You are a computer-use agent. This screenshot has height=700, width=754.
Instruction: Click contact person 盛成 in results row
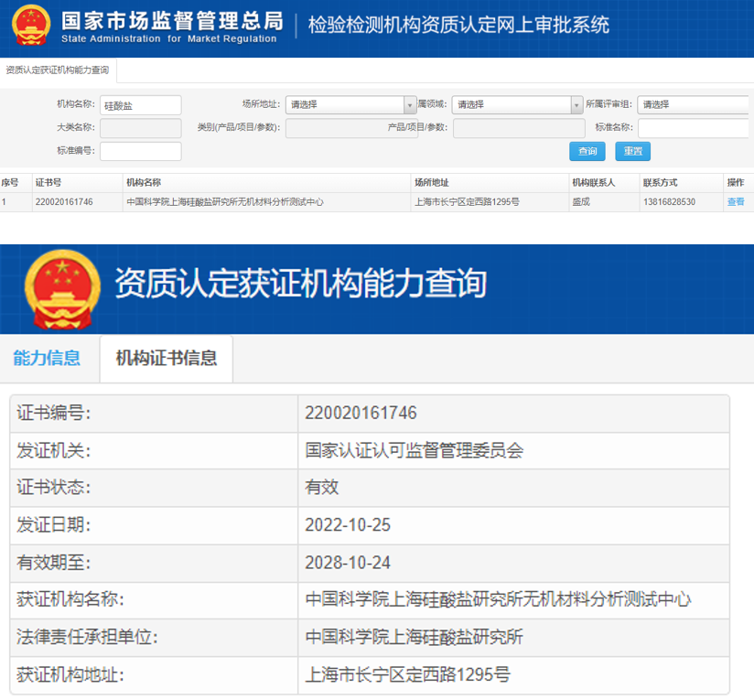581,202
